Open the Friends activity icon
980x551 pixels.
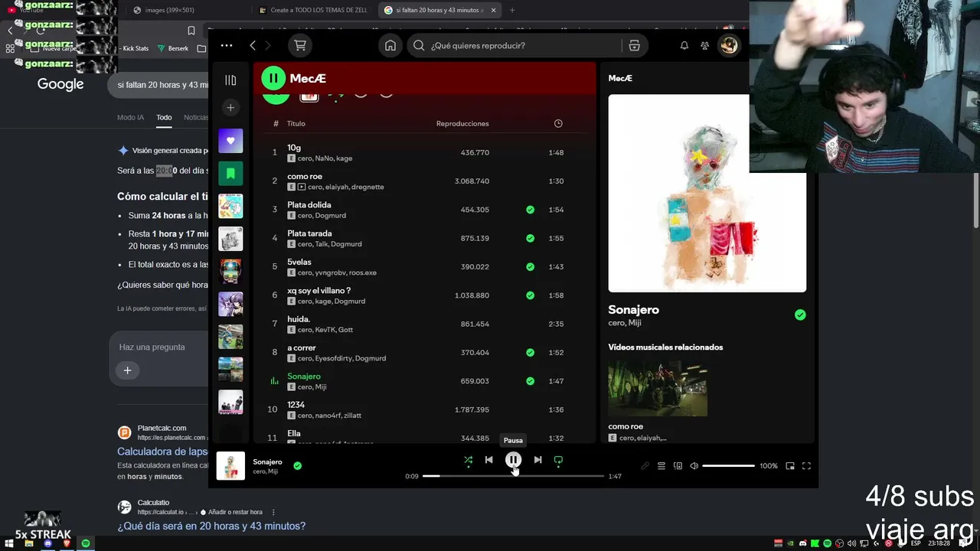[x=705, y=46]
